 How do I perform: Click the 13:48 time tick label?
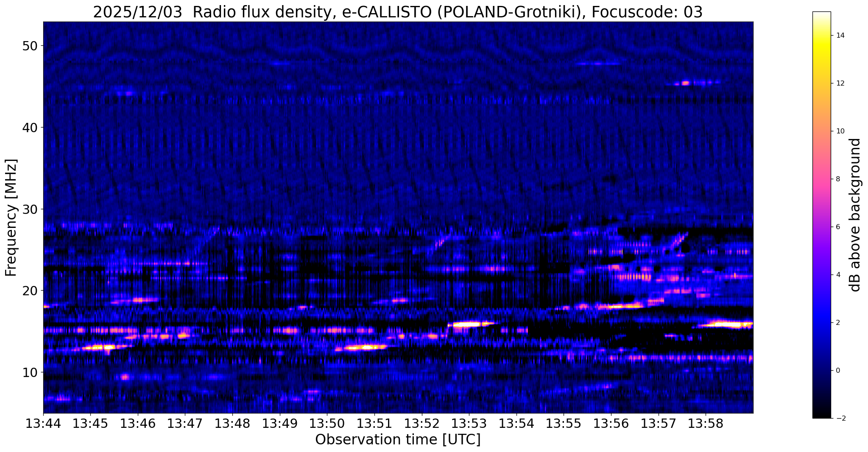tap(232, 424)
